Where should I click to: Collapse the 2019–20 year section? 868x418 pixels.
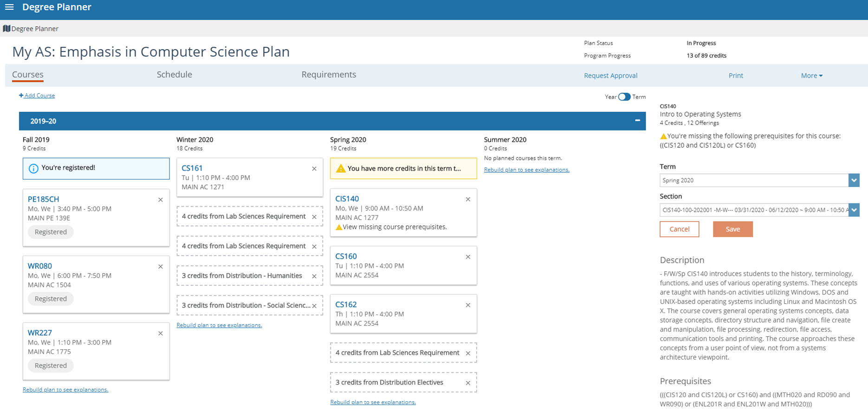click(x=637, y=121)
